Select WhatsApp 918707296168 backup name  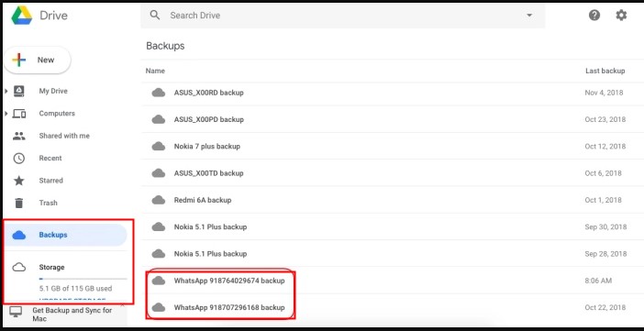(x=229, y=307)
